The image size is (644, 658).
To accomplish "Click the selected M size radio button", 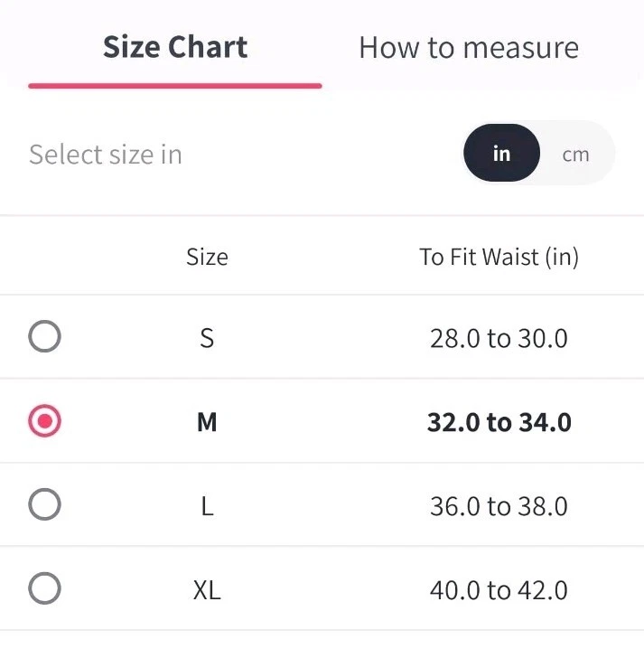I will click(x=44, y=421).
